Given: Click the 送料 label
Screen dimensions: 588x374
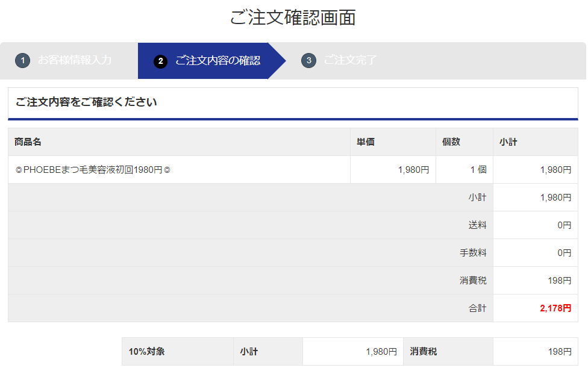Looking at the screenshot, I should (477, 225).
